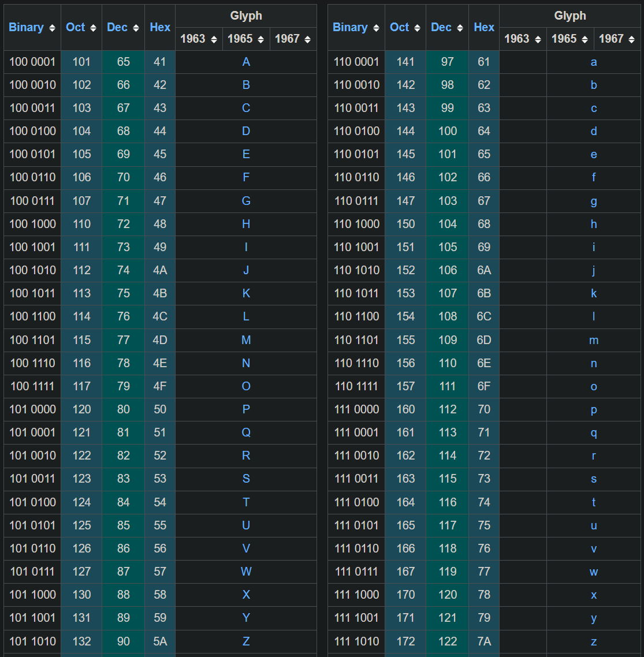Image resolution: width=644 pixels, height=657 pixels.
Task: Open the lowercase g glyph link
Action: point(594,202)
